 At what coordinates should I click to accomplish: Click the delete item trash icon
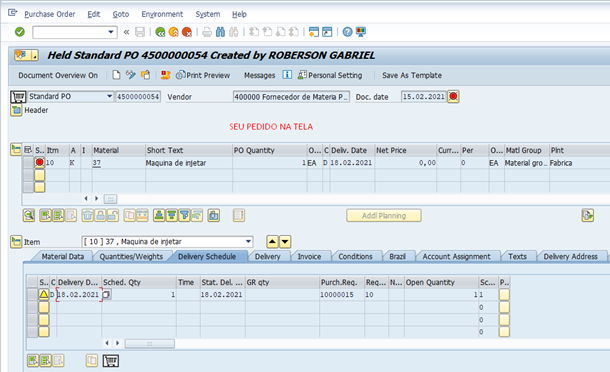(x=88, y=215)
